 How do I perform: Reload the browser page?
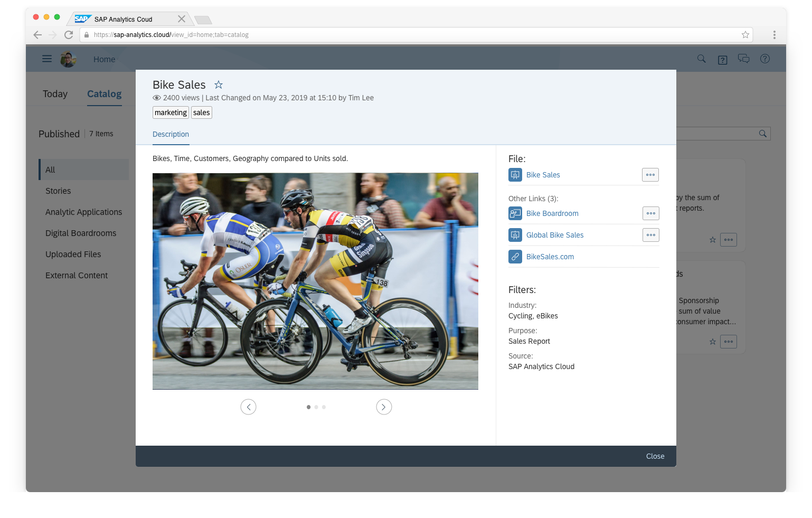69,35
